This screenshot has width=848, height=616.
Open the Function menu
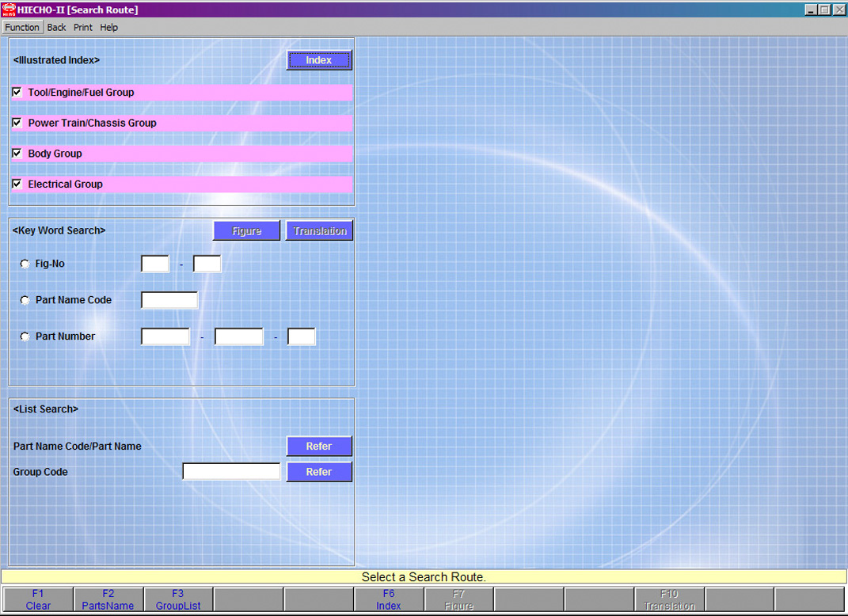click(x=22, y=27)
